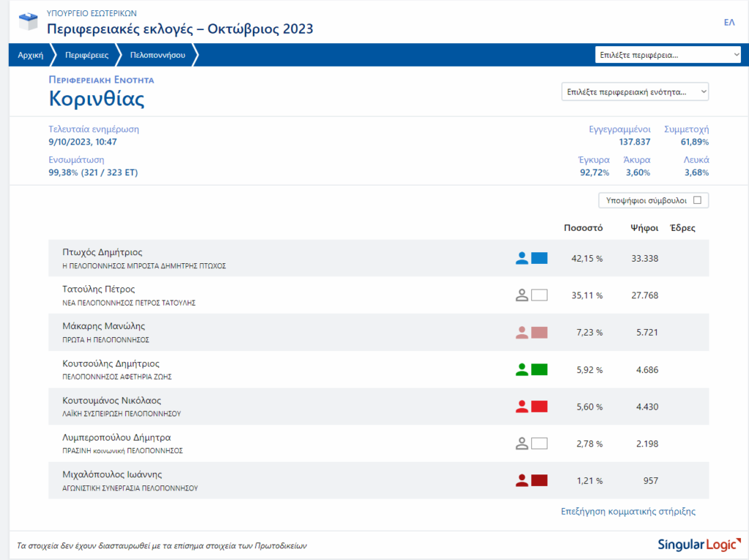The width and height of the screenshot is (749, 560).
Task: Click dark red person icon beside Μιχαλόπουλος Ιωάννης
Action: 522,480
